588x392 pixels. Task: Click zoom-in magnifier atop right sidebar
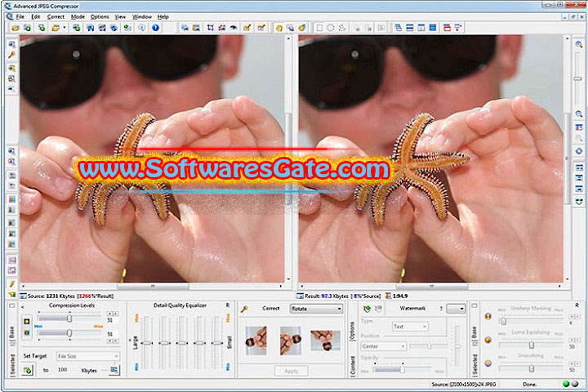[579, 44]
